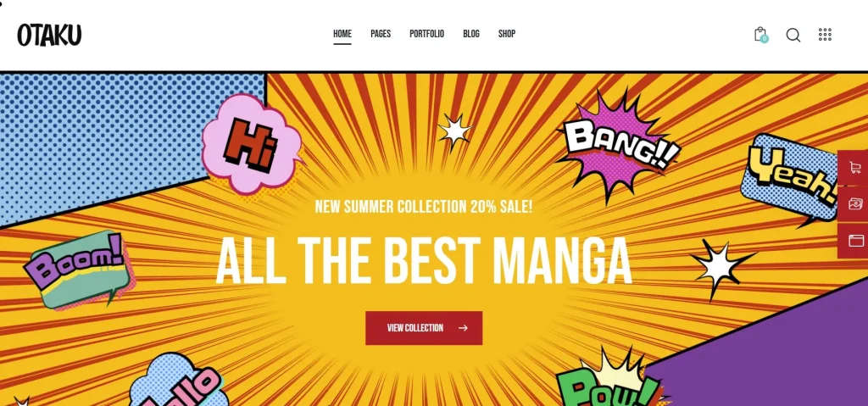Open the shopping bag cart icon
The height and width of the screenshot is (406, 868).
760,35
